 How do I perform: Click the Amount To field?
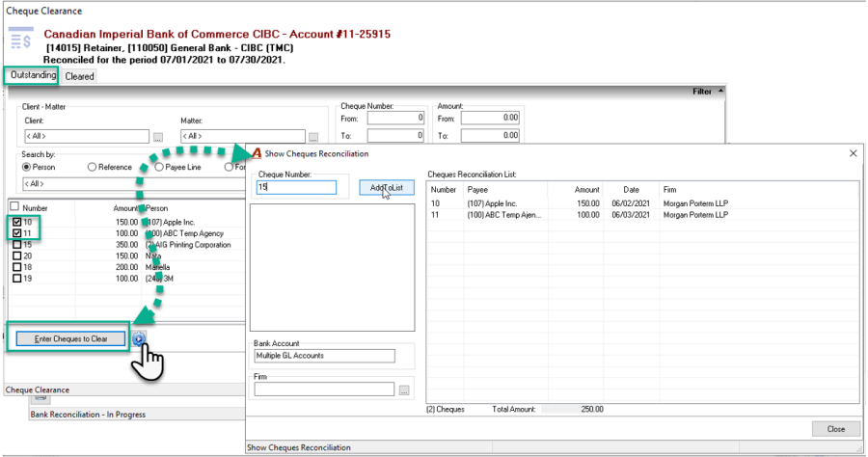click(x=491, y=135)
